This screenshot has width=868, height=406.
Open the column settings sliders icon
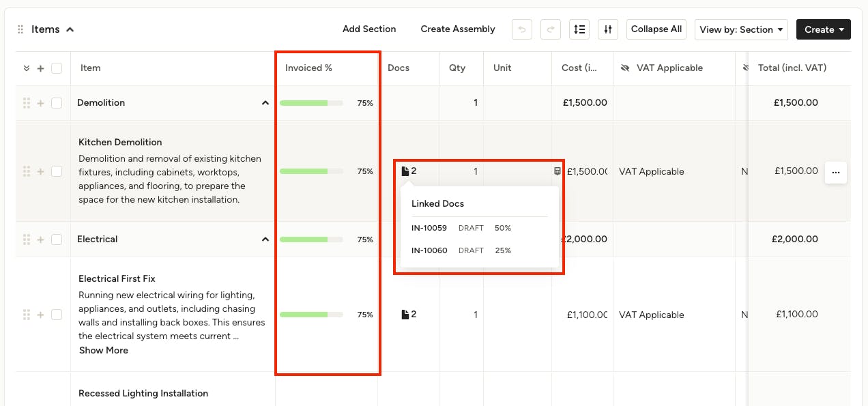pyautogui.click(x=608, y=29)
